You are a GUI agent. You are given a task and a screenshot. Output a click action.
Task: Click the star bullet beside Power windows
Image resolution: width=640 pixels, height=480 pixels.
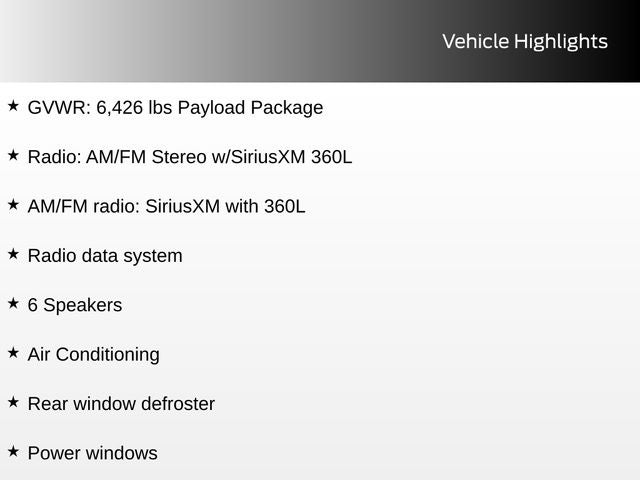coord(13,451)
